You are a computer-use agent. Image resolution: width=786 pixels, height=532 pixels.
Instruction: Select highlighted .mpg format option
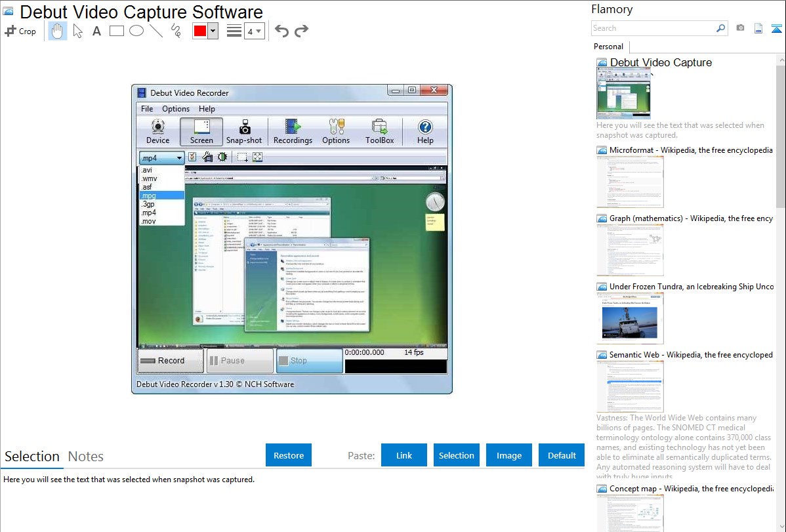(161, 195)
